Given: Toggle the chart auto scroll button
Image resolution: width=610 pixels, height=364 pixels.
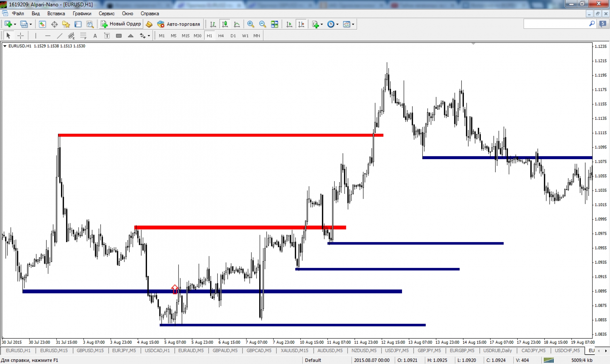Looking at the screenshot, I should click(x=289, y=24).
